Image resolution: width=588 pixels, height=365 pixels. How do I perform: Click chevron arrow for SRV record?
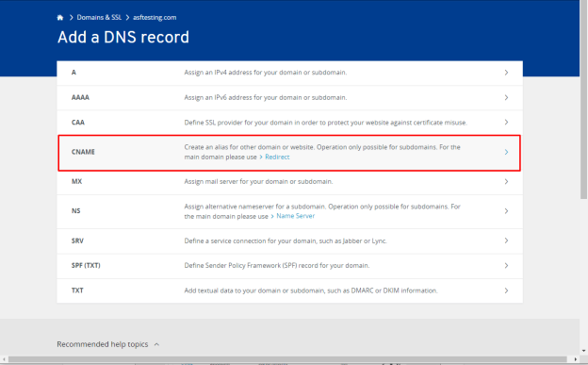pos(506,241)
